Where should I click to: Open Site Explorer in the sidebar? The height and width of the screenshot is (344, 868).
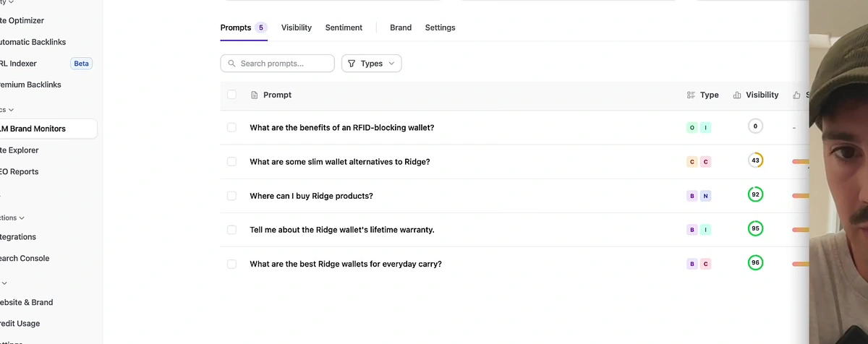21,150
